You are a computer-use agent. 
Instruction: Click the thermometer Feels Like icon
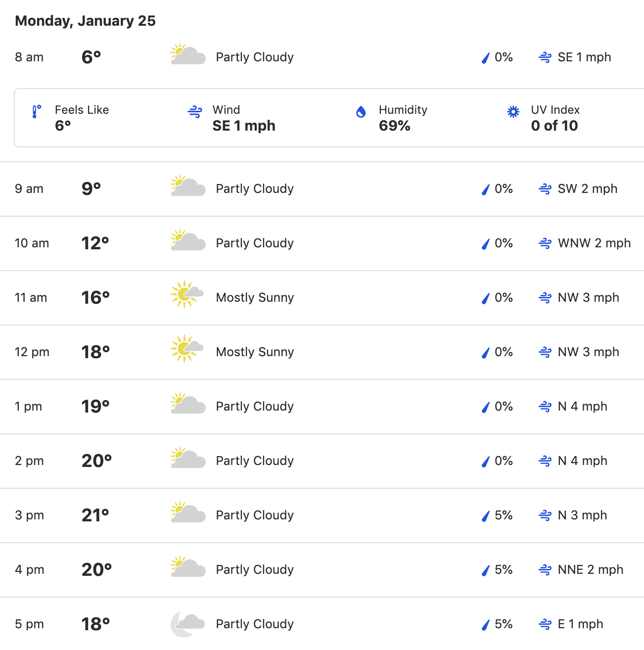[37, 112]
